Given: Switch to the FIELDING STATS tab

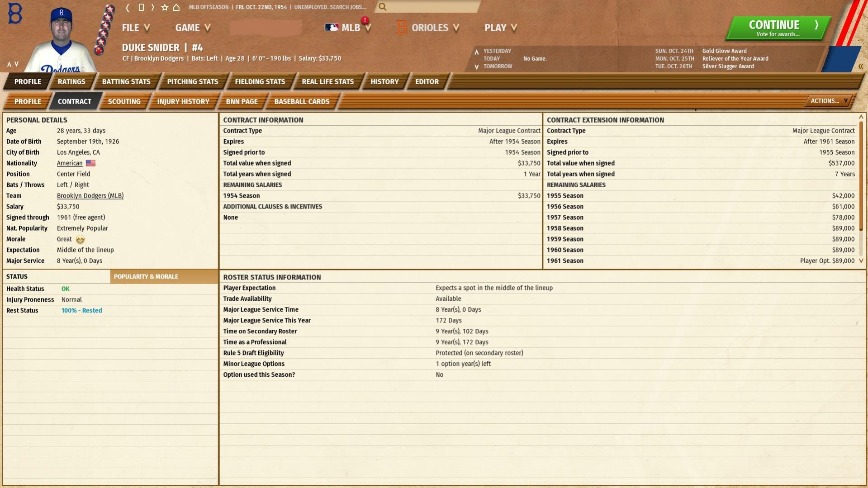Looking at the screenshot, I should (260, 81).
